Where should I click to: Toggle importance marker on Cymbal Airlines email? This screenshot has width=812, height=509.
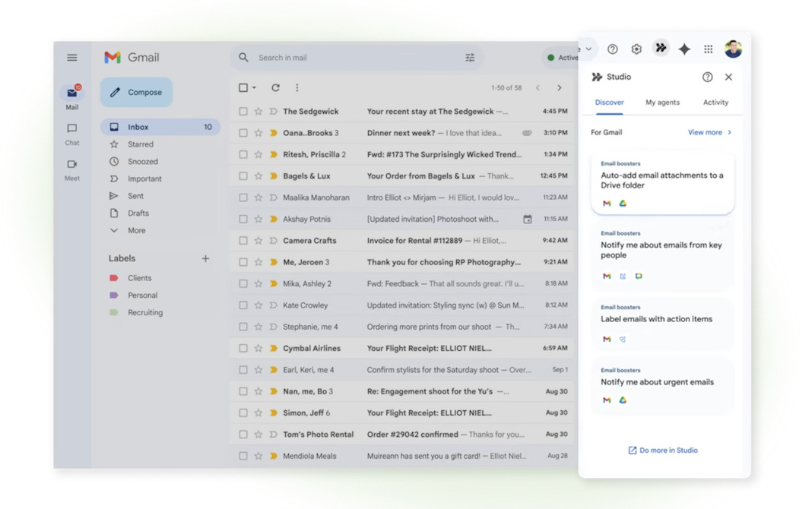(274, 348)
